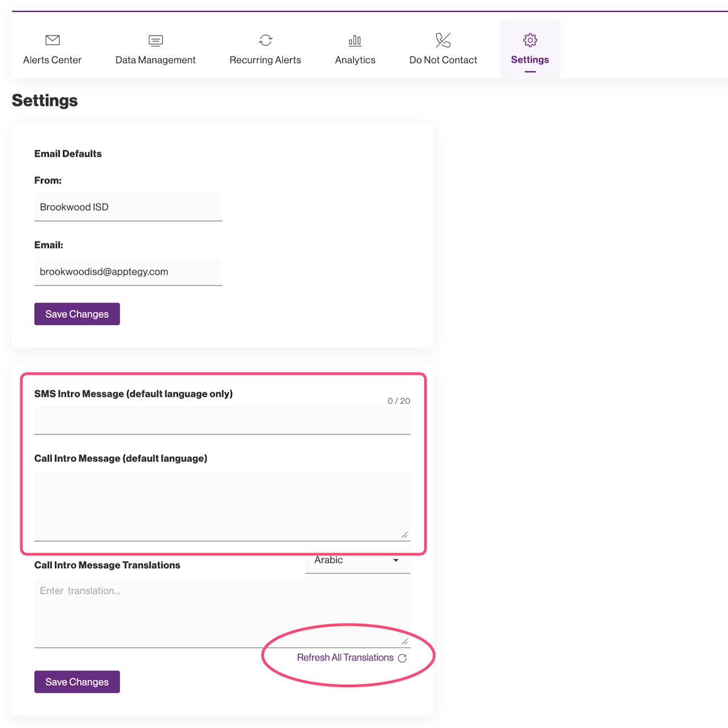Save changes under Email Defaults

pos(77,314)
